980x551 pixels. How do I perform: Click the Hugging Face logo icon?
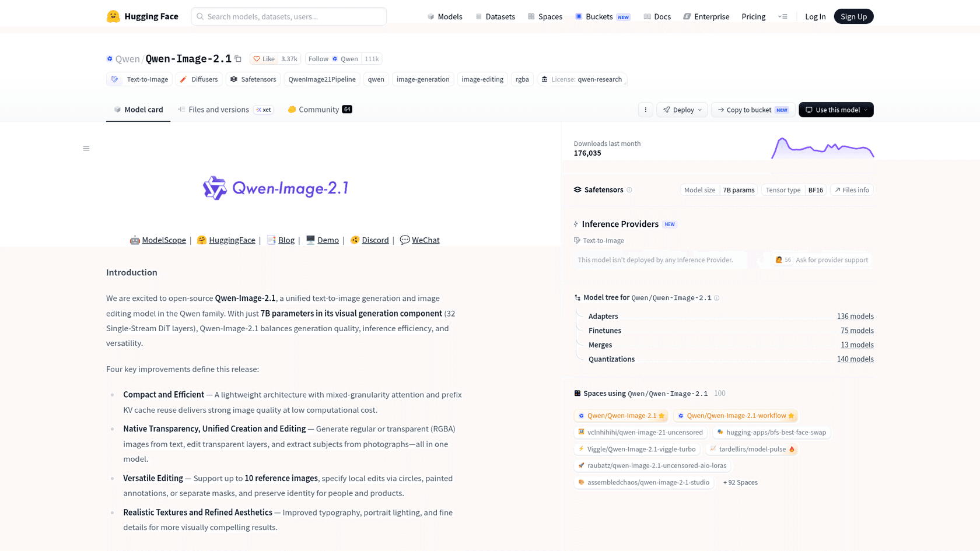pos(113,16)
